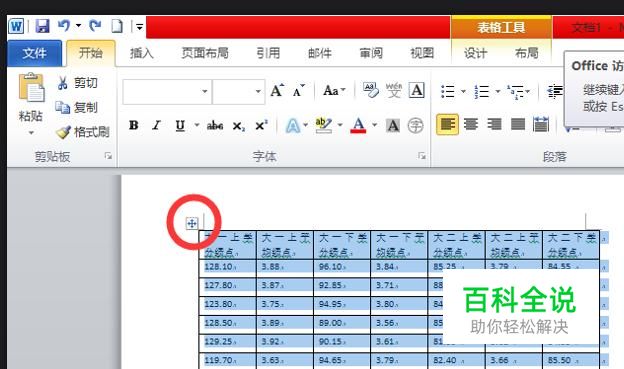Switch to the 开始 tab
Viewport: 624px width, 369px height.
[91, 53]
